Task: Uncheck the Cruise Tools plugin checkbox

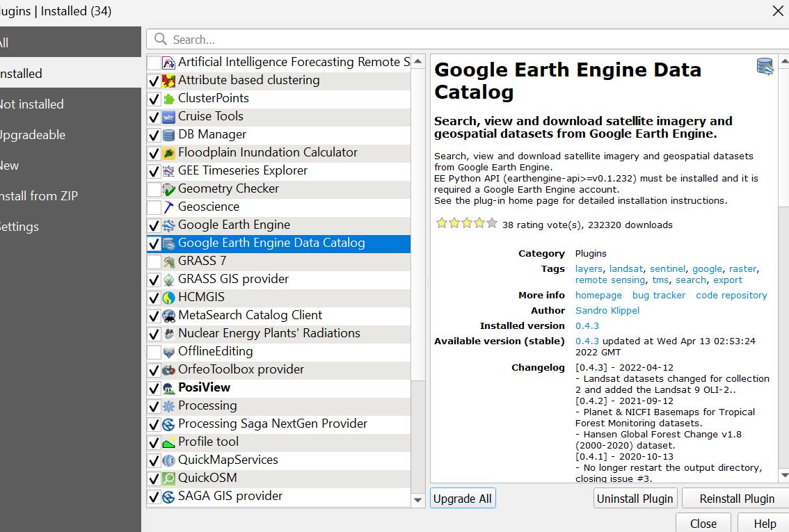Action: [x=154, y=117]
